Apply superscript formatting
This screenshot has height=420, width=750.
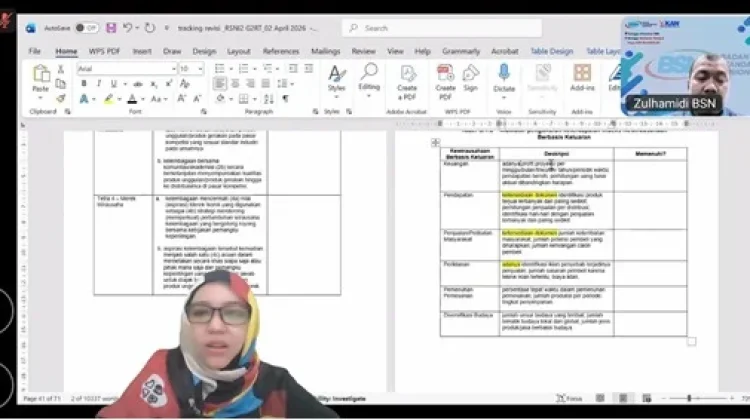[x=168, y=84]
